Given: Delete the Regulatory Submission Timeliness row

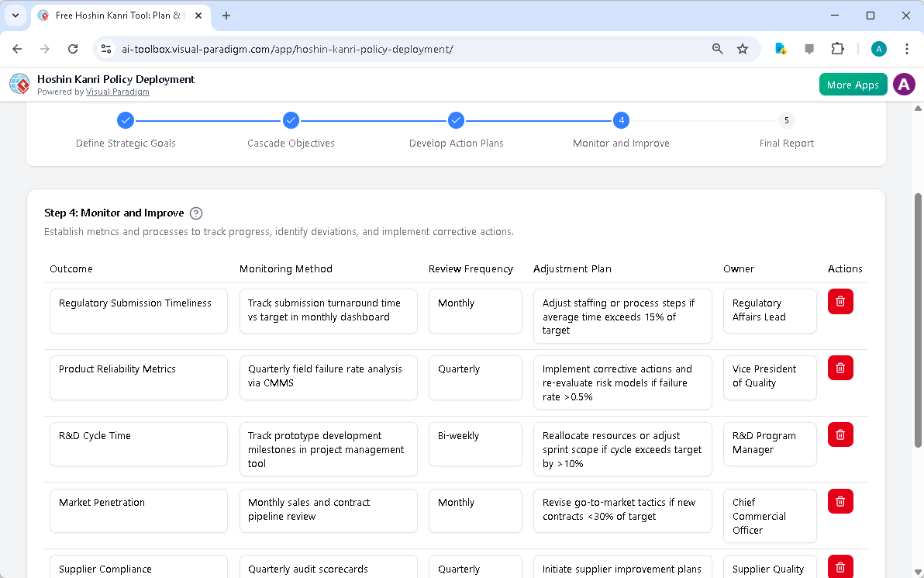Looking at the screenshot, I should 840,301.
